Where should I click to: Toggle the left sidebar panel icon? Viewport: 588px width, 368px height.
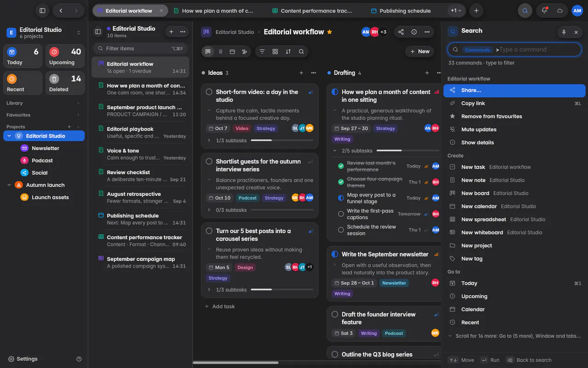point(42,11)
